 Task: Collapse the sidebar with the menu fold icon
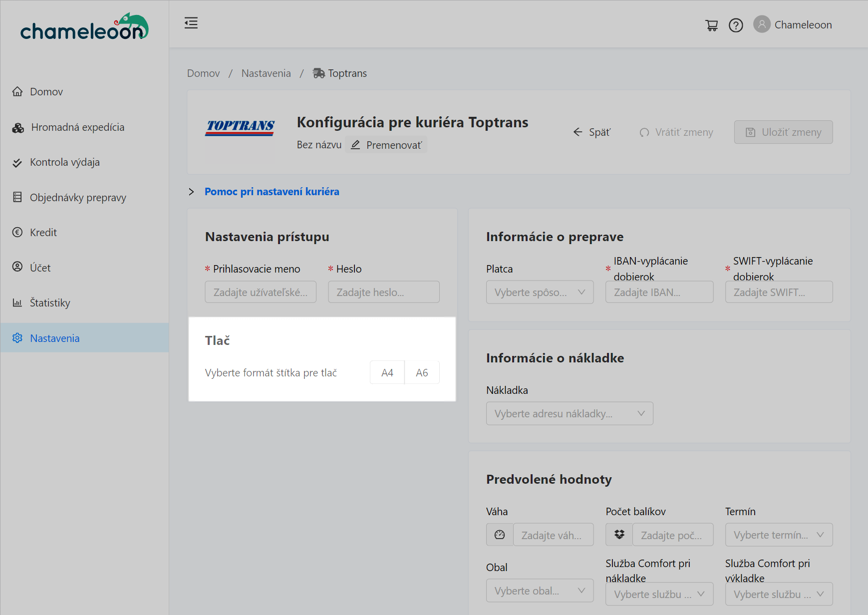click(191, 23)
